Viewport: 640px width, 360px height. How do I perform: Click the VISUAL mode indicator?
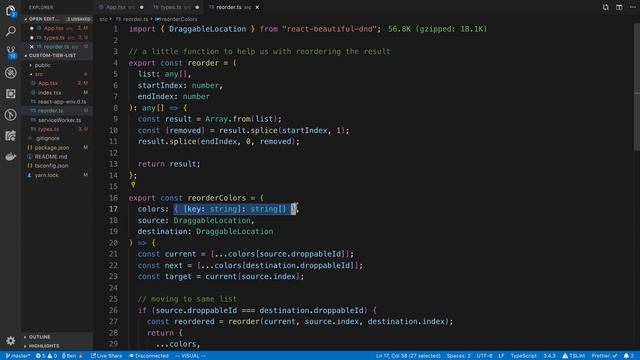point(191,356)
